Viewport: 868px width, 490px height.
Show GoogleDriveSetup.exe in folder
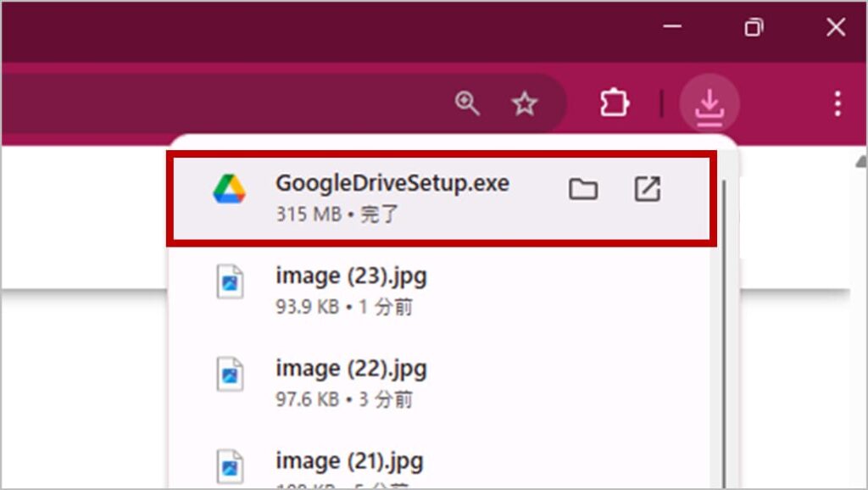point(582,190)
